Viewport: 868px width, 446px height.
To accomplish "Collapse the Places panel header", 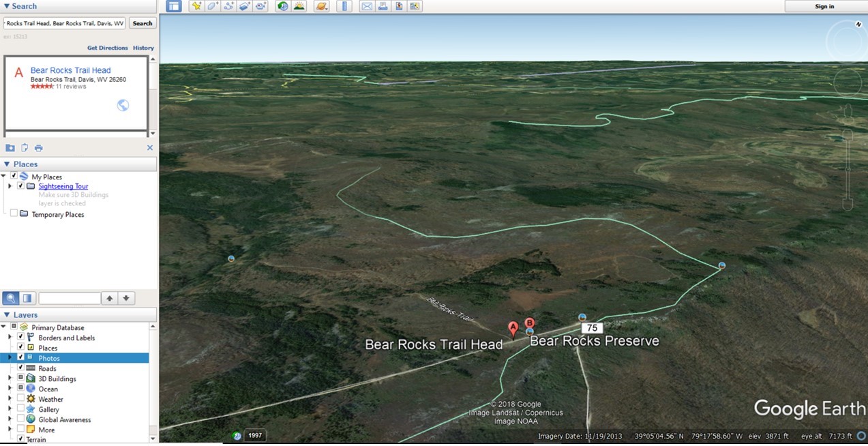I will 78,164.
